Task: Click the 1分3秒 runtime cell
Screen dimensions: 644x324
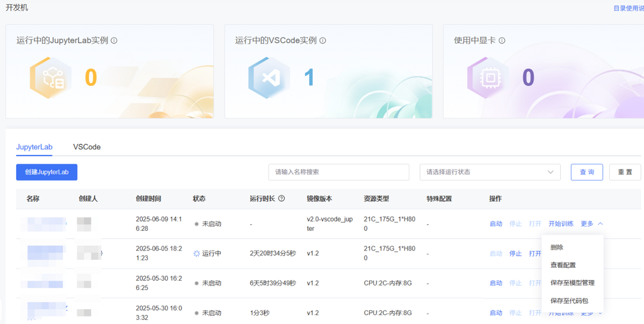Action: (259, 313)
